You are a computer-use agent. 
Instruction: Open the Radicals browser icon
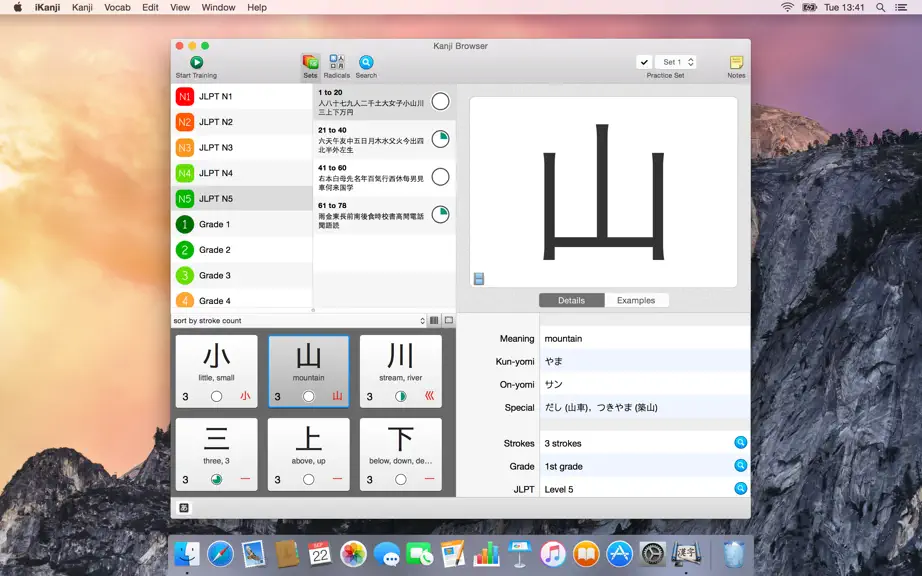point(337,62)
